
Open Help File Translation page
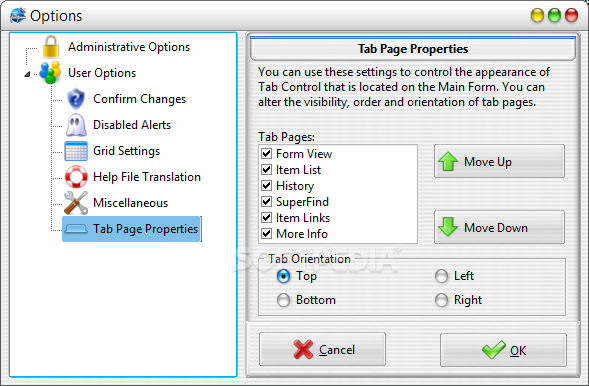pyautogui.click(x=146, y=177)
